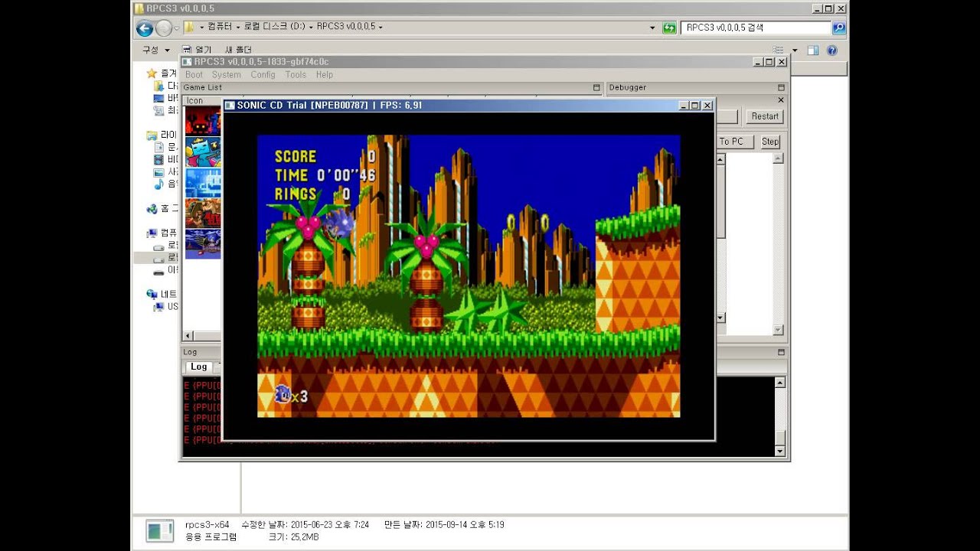Click the Computer icon in Explorer sidebar

tap(152, 233)
